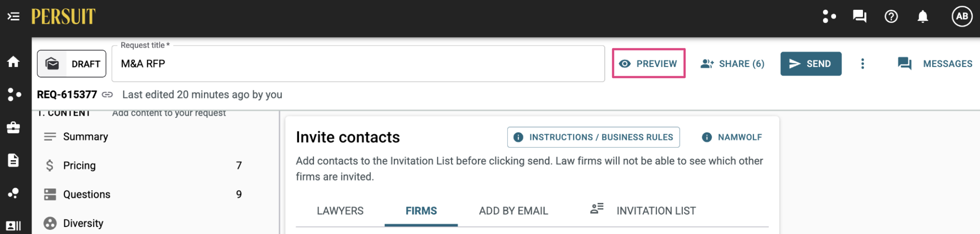Open MESSAGES panel
The image size is (980, 234).
tap(934, 64)
